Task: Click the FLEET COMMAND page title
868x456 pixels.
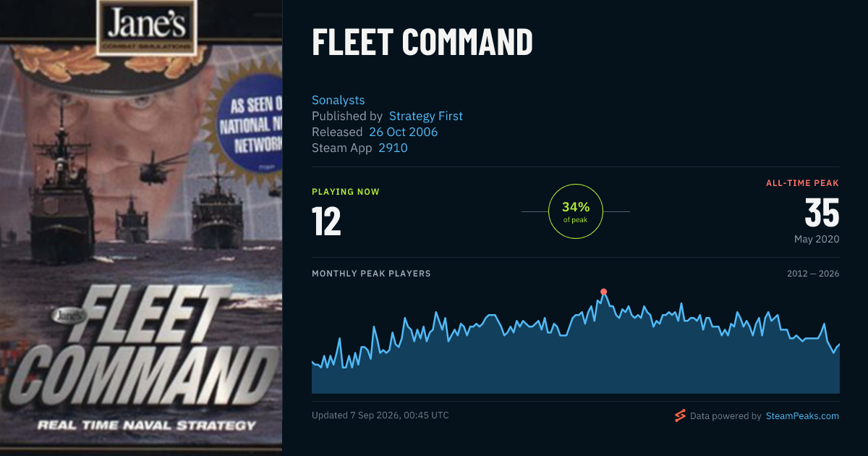Action: (422, 43)
